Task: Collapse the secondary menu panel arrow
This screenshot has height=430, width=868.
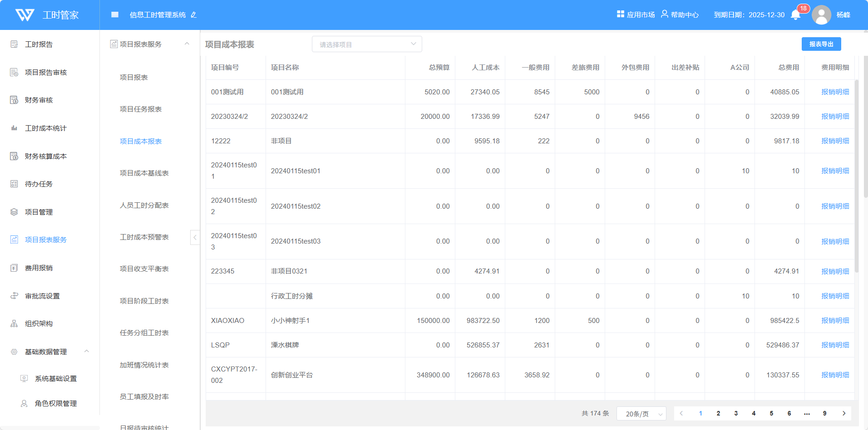Action: coord(195,237)
